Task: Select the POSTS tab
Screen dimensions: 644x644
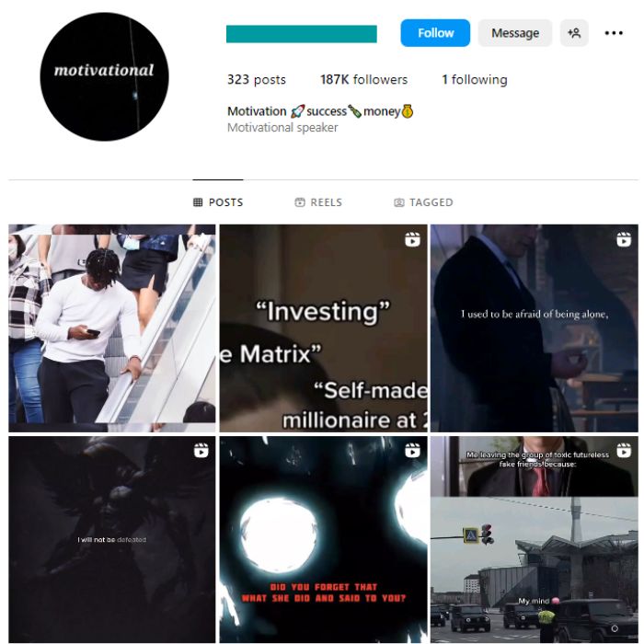Action: tap(218, 202)
